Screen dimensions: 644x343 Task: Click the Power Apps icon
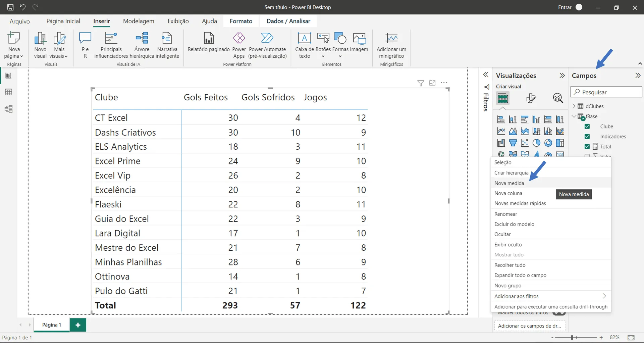(x=239, y=38)
